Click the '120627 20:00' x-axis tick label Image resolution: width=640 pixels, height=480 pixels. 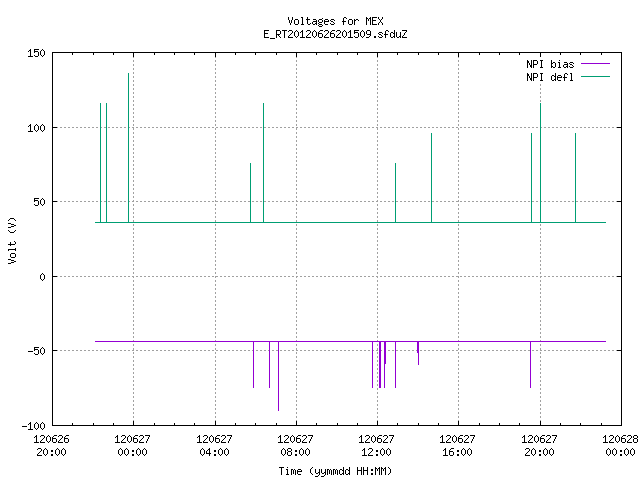[539, 446]
